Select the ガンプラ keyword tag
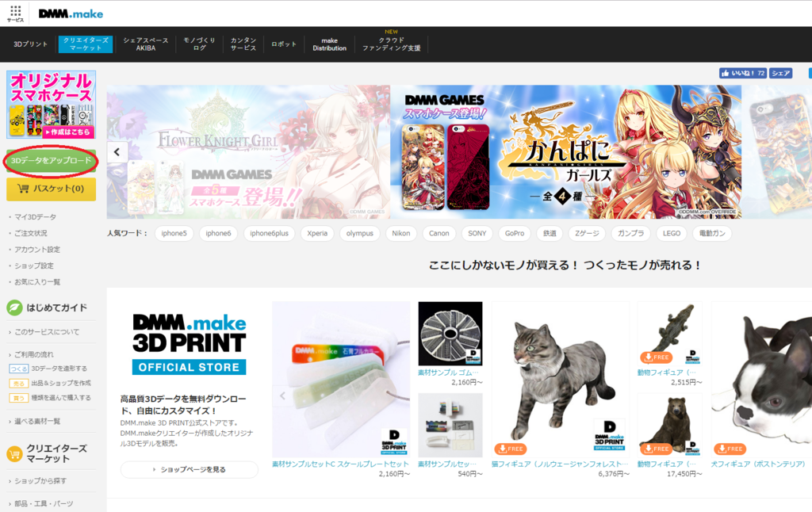 click(630, 234)
